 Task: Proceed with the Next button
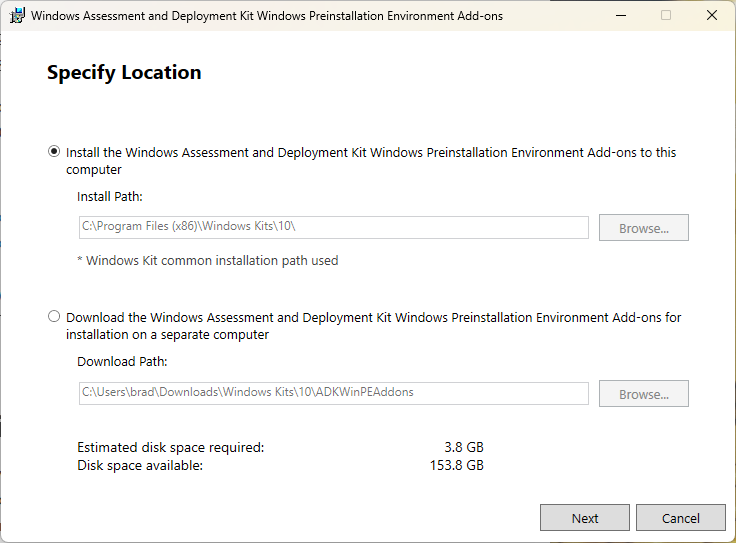tap(585, 518)
